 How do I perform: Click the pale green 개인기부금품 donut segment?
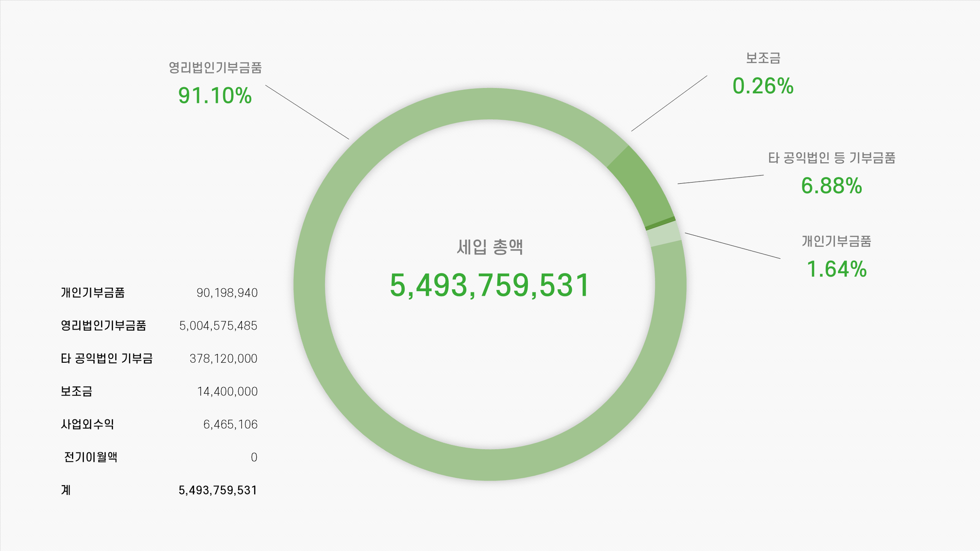click(664, 234)
